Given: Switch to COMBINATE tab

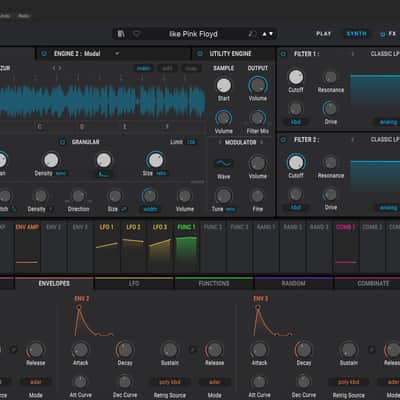Looking at the screenshot, I should tap(373, 284).
